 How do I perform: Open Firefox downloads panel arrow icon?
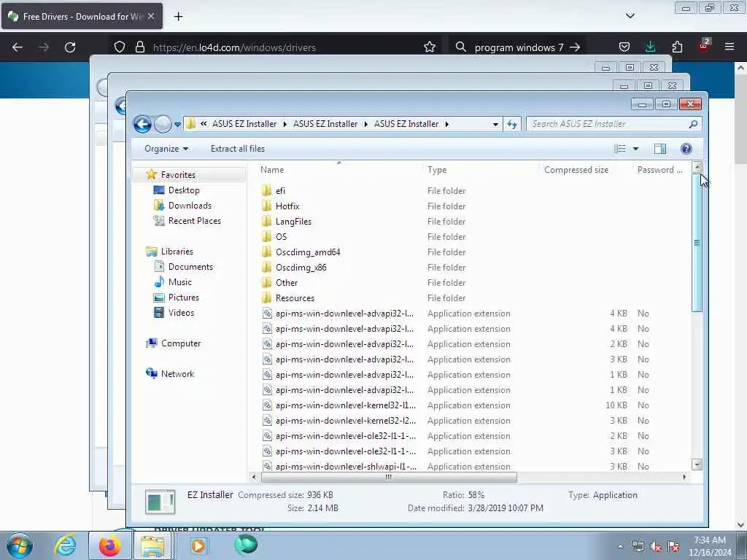click(x=650, y=47)
